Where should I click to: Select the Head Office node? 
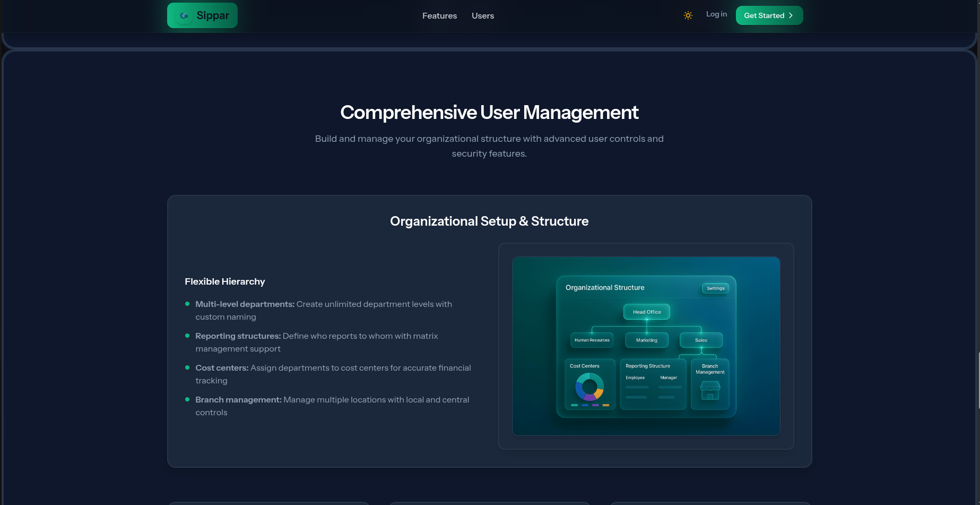coord(646,312)
